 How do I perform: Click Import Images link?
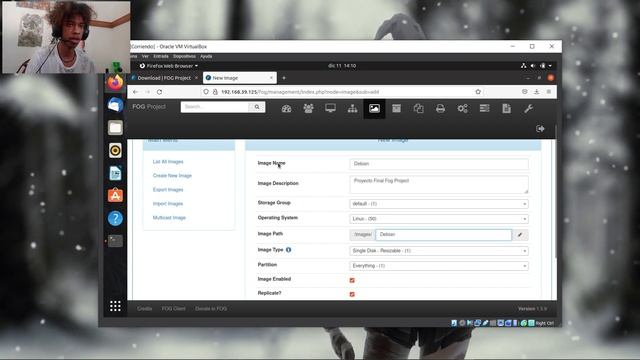click(168, 204)
